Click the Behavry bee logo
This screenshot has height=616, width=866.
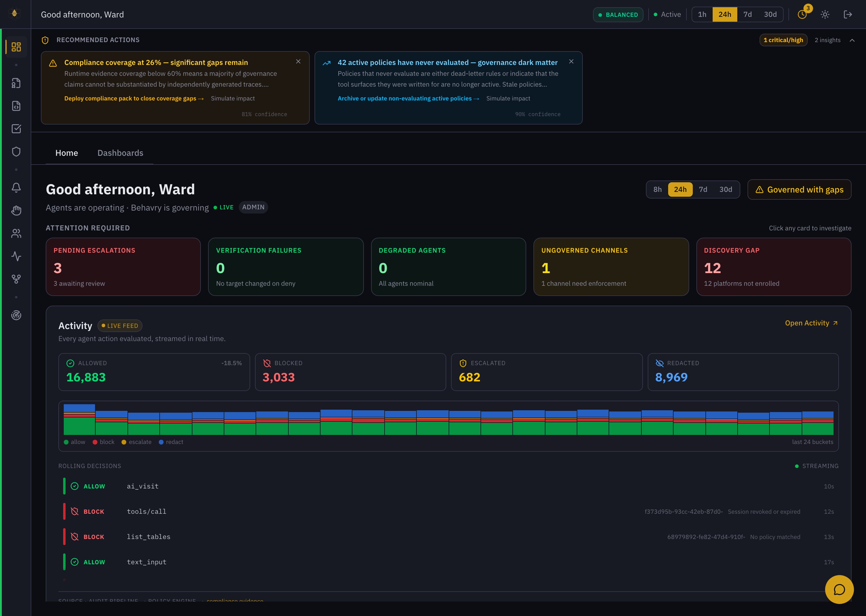pos(14,14)
